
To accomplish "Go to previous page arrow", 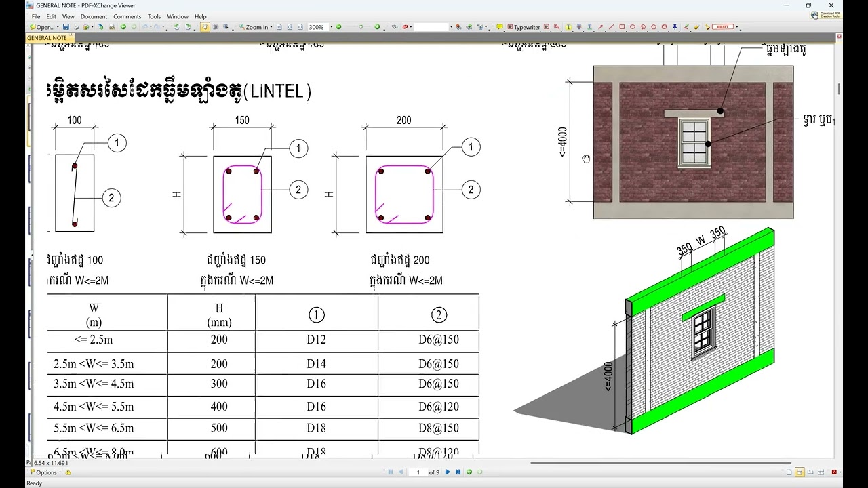I will coord(401,472).
